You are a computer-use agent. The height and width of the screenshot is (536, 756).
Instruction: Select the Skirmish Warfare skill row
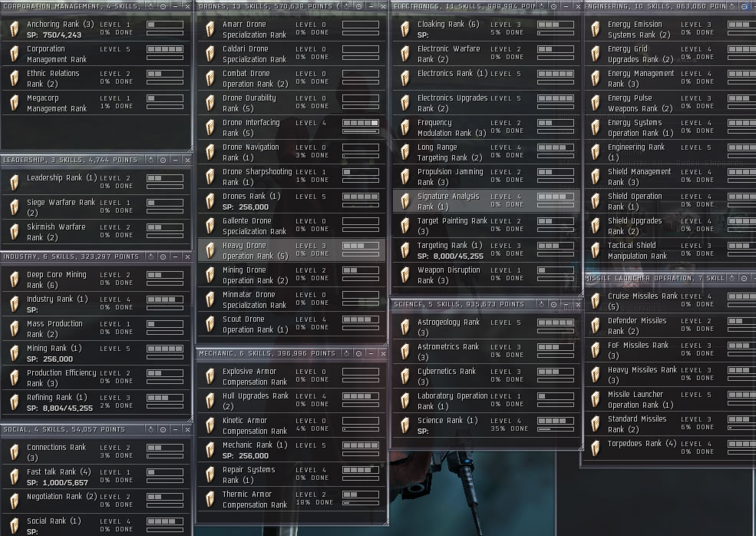97,232
